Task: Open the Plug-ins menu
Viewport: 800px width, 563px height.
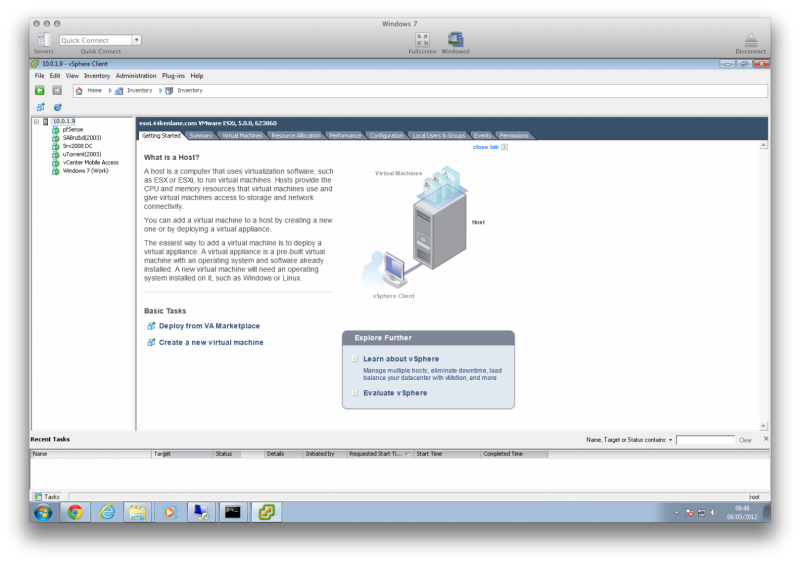Action: pos(173,76)
